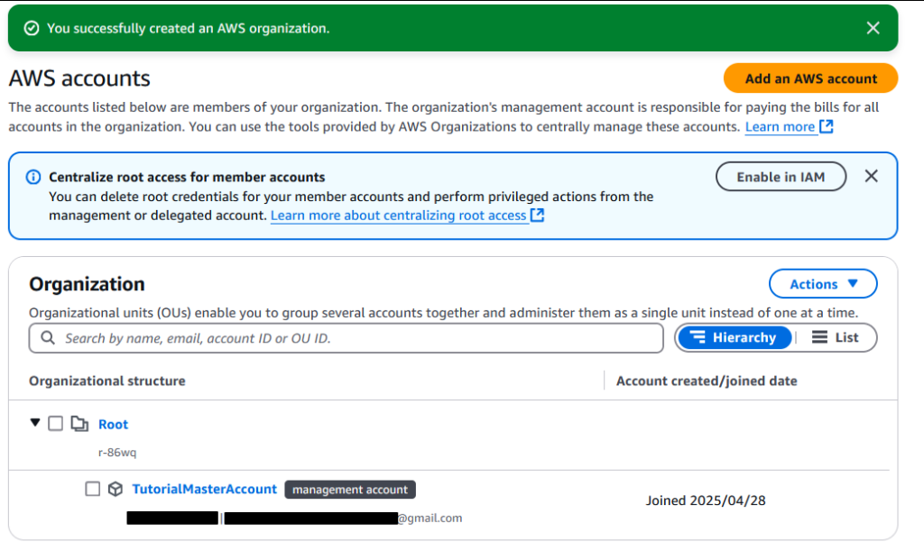The height and width of the screenshot is (560, 924).
Task: Switch to List view
Action: tap(835, 337)
